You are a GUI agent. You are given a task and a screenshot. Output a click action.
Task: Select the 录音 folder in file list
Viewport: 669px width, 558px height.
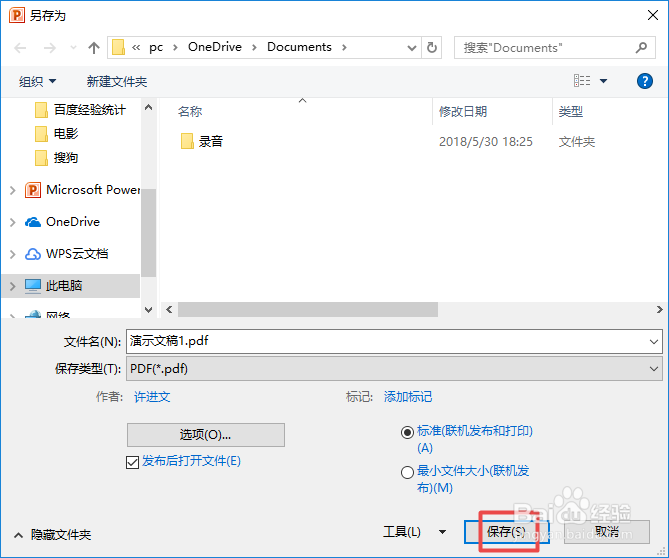(x=202, y=141)
